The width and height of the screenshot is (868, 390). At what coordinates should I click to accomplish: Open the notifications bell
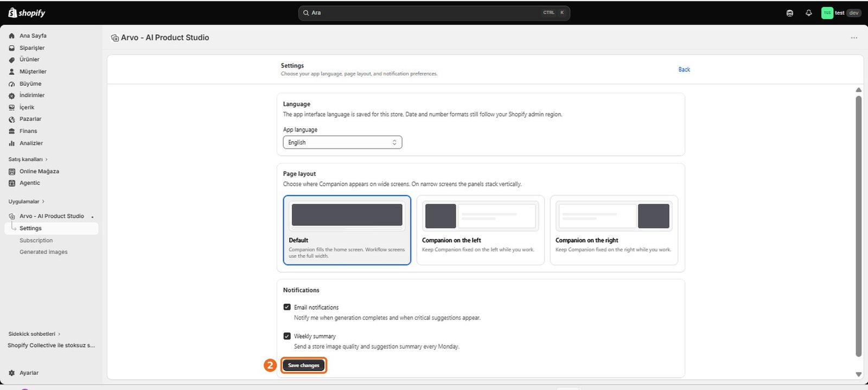pyautogui.click(x=809, y=13)
